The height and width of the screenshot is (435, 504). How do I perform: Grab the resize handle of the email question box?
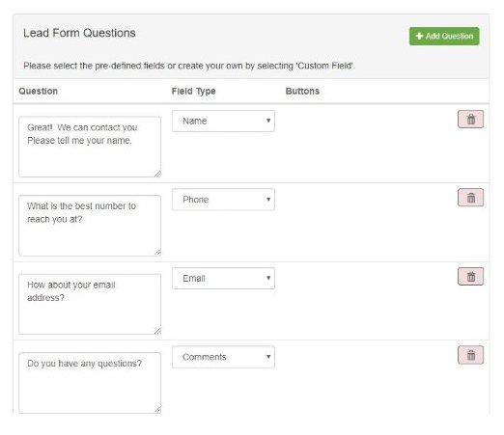(157, 331)
